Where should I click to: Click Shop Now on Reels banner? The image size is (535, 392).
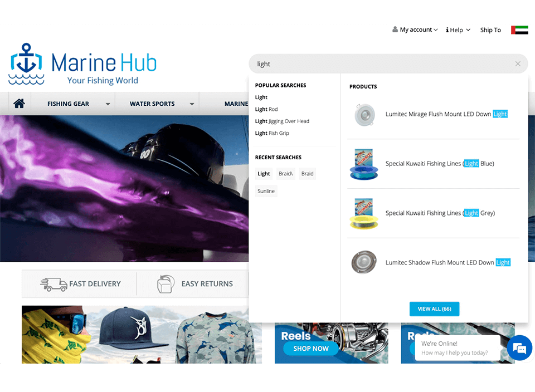coord(310,349)
